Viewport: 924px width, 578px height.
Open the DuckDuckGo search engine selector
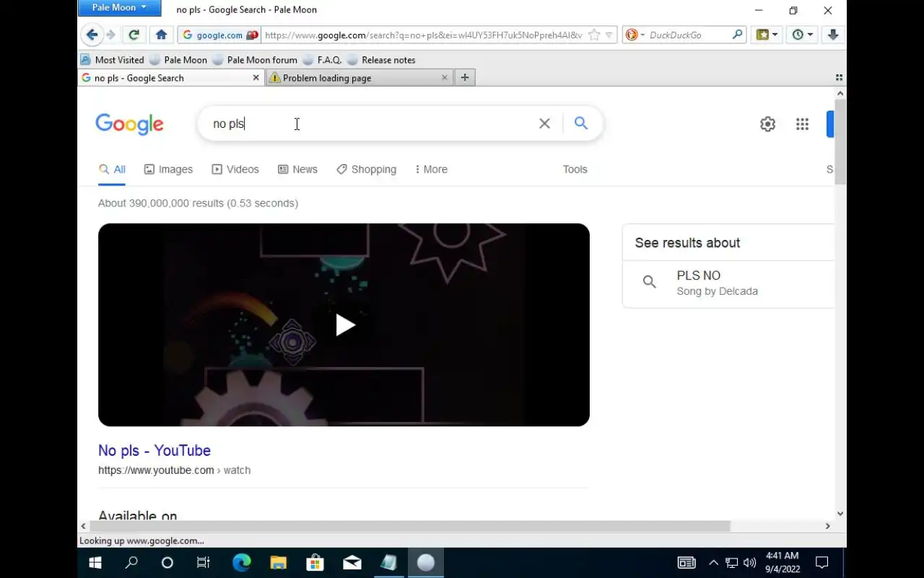(635, 35)
